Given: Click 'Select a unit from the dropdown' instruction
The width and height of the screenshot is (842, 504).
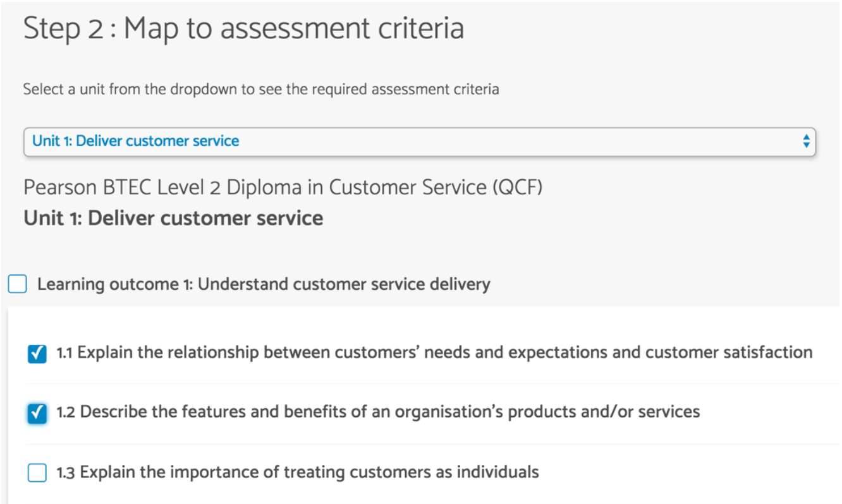Looking at the screenshot, I should pos(261,89).
